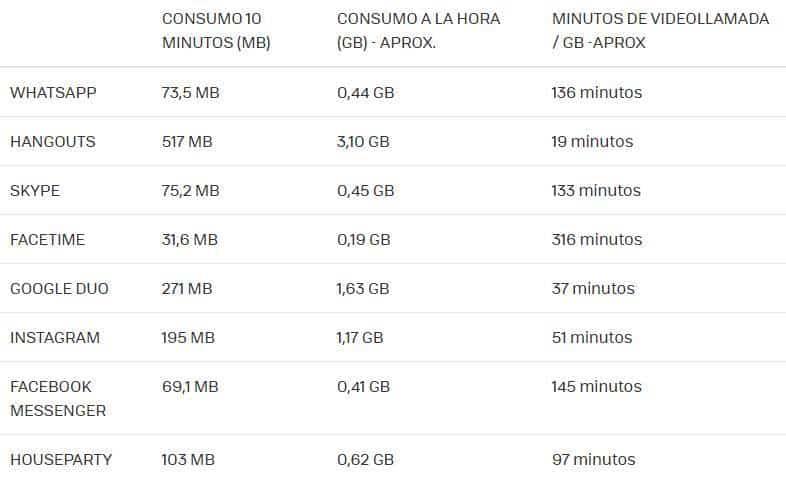The image size is (786, 483).
Task: Click the WHATSAPP row label
Action: click(x=53, y=92)
